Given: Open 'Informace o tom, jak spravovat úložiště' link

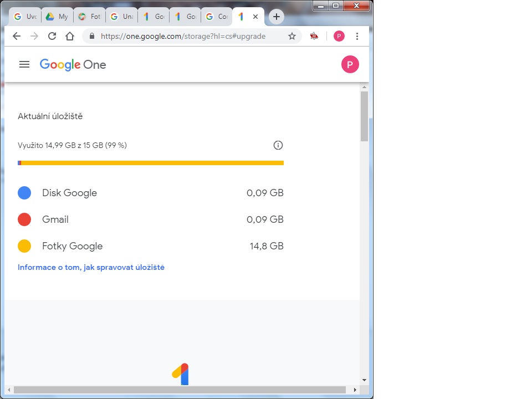Looking at the screenshot, I should click(91, 267).
